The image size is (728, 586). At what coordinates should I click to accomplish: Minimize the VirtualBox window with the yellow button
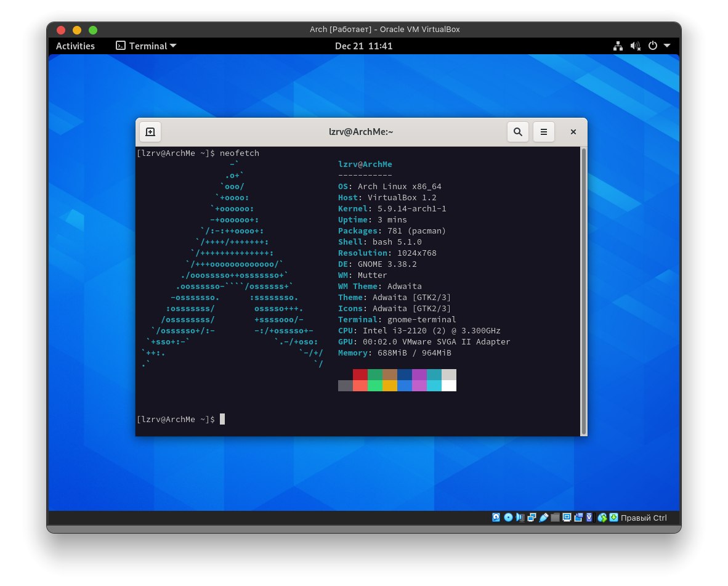click(x=77, y=30)
